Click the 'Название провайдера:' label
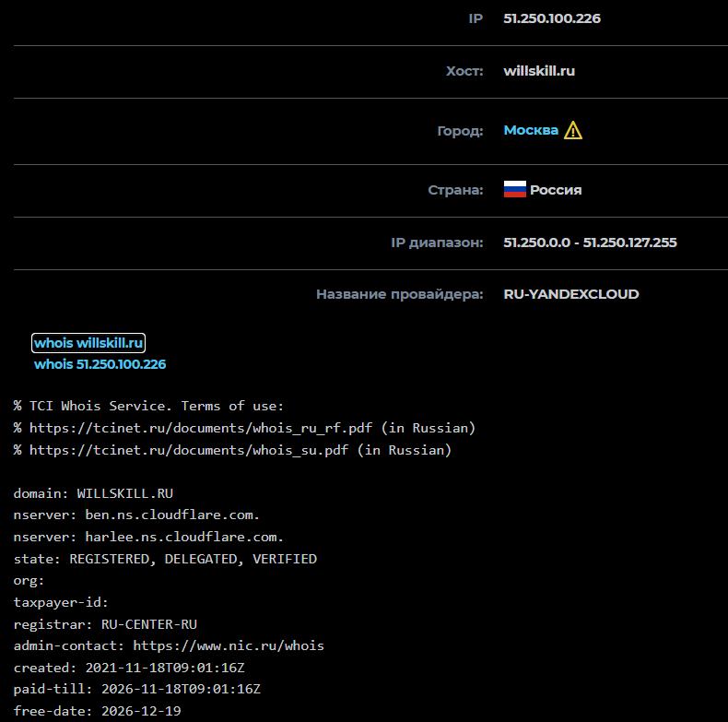This screenshot has width=728, height=722. [x=399, y=294]
